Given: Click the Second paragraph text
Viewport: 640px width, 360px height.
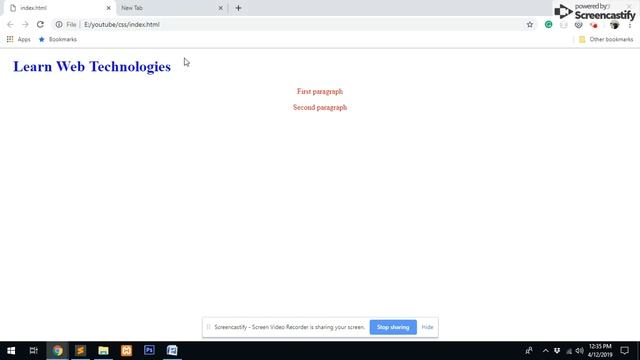Looking at the screenshot, I should [320, 107].
